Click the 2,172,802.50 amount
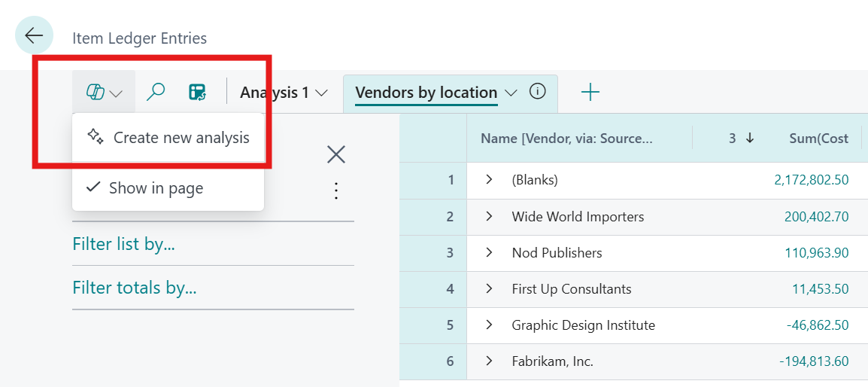The width and height of the screenshot is (868, 387). point(811,180)
